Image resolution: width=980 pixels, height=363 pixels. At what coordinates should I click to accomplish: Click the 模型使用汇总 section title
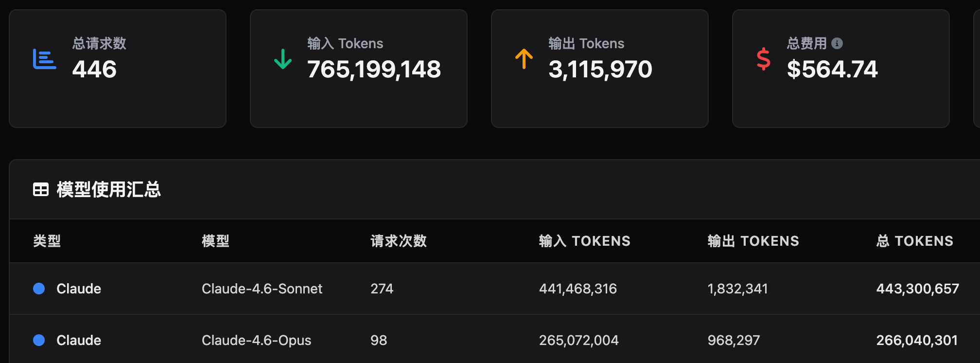pyautogui.click(x=108, y=189)
